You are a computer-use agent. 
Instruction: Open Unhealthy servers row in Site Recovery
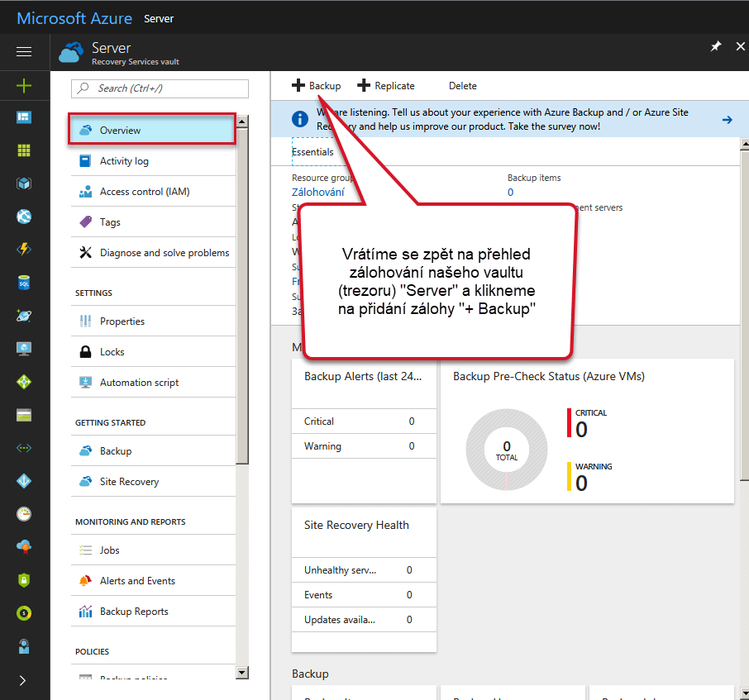(x=364, y=570)
